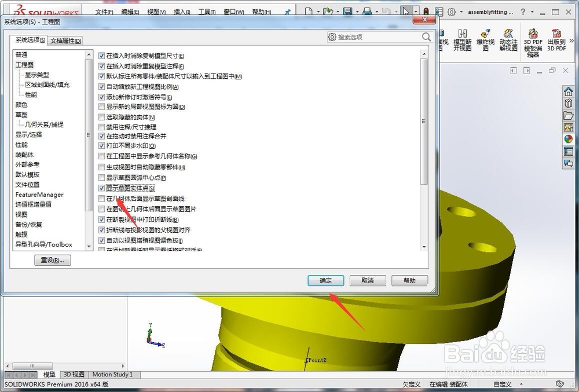Click the pin icon next to menu bar
Screen dimensions: 579x392
pos(288,12)
